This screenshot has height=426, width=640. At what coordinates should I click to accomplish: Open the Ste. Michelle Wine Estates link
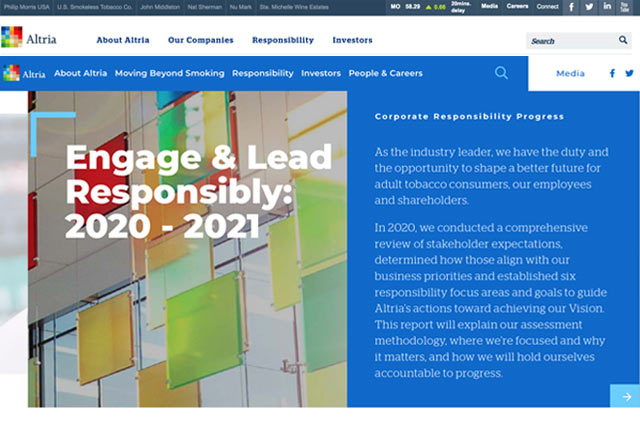pyautogui.click(x=294, y=7)
